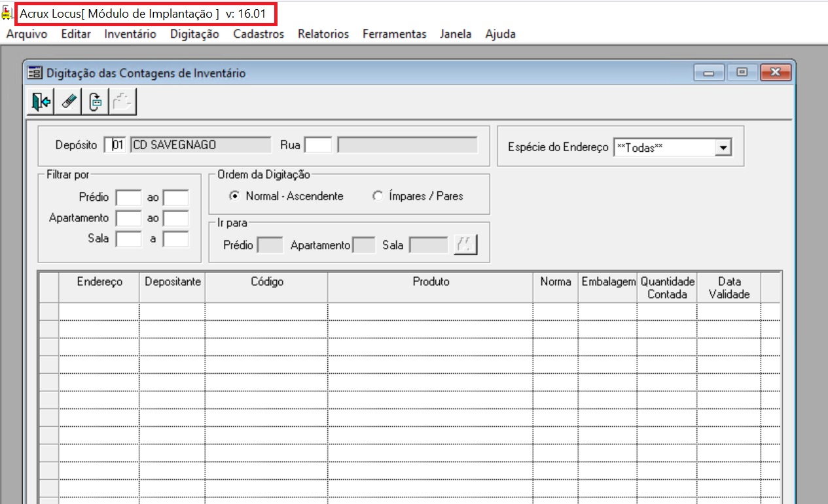The width and height of the screenshot is (828, 504).
Task: Restore the Digitação das Contagens window size
Action: click(742, 72)
